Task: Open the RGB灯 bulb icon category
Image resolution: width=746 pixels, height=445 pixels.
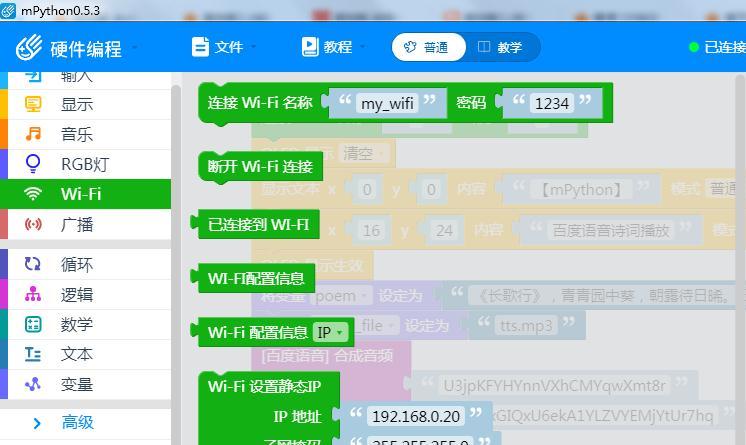Action: tap(34, 164)
